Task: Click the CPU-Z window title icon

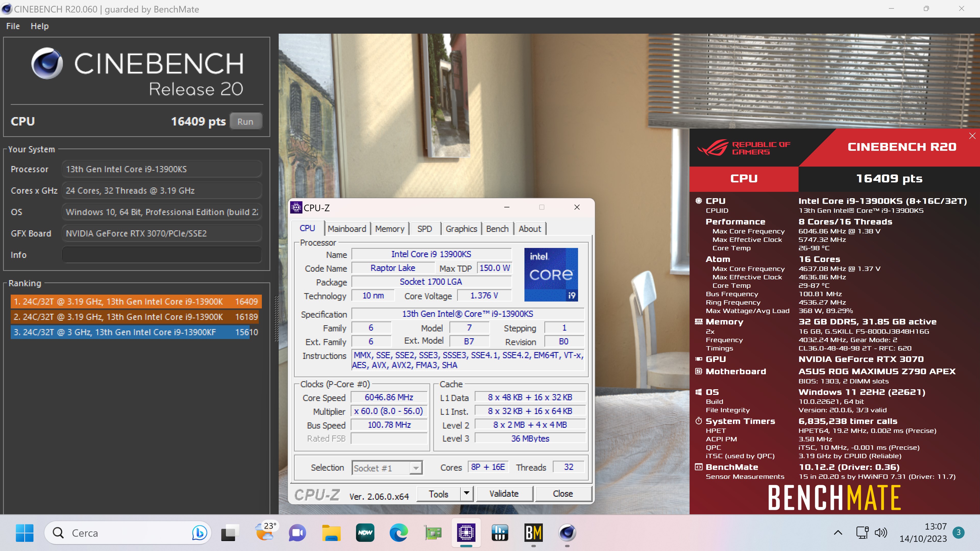Action: click(x=296, y=208)
